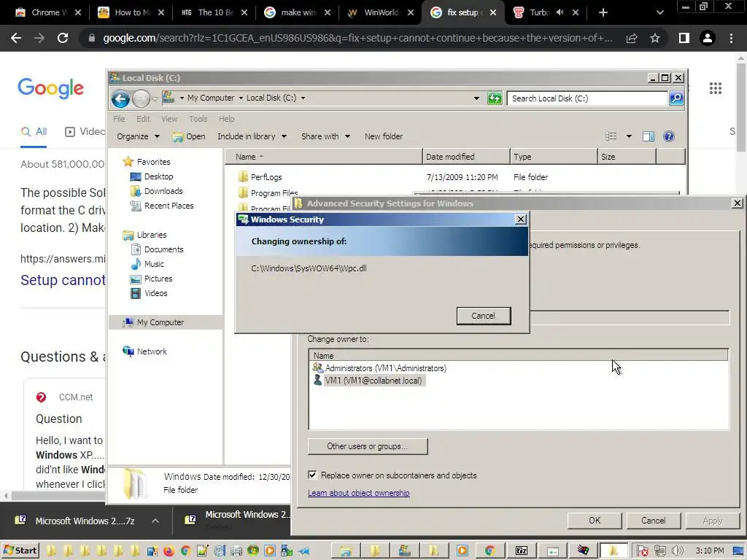Bookmark this page with the star icon
The height and width of the screenshot is (560, 747).
pyautogui.click(x=655, y=38)
